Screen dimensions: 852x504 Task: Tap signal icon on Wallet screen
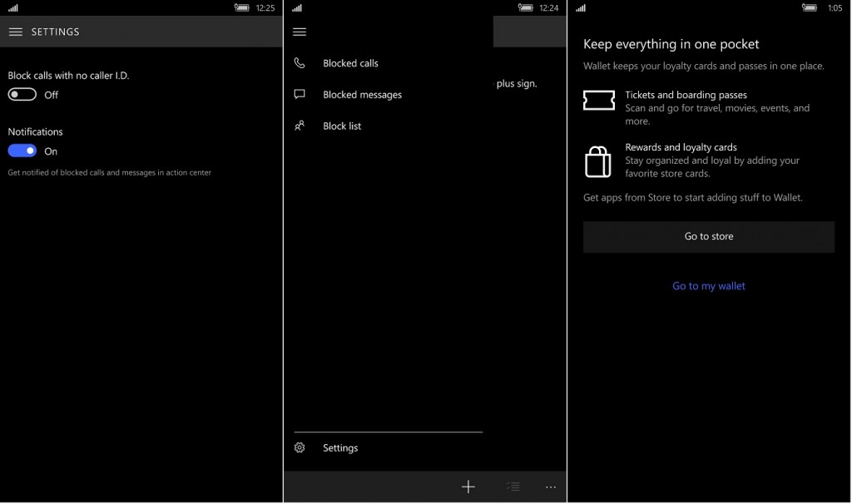[581, 8]
